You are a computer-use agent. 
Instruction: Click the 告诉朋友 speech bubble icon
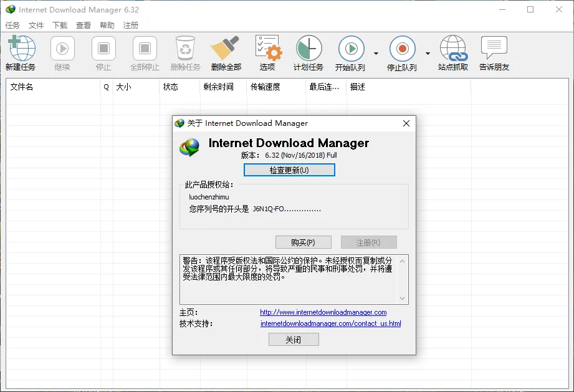(x=494, y=49)
